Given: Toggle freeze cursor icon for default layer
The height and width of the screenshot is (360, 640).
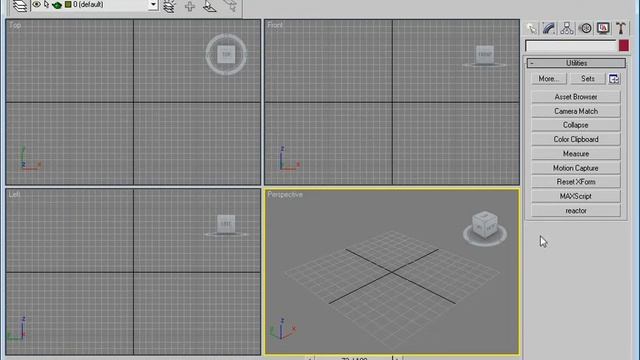Looking at the screenshot, I should 46,4.
